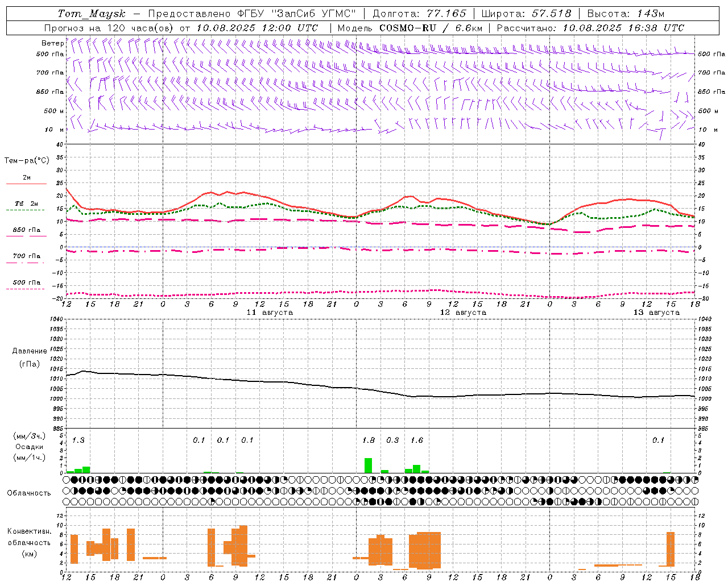Image resolution: width=728 pixels, height=582 pixels.
Task: Click the Ветер wind panel label
Action: point(53,43)
